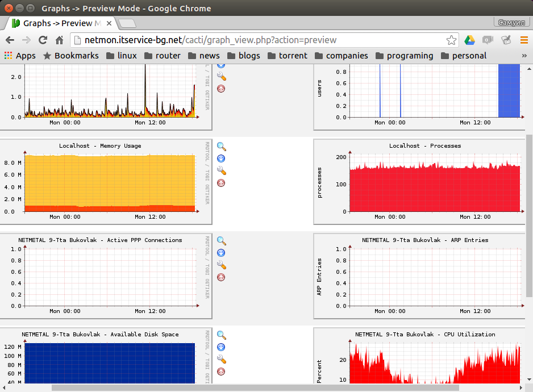The height and width of the screenshot is (392, 533).
Task: Download CSV for Active PPP Connections graph
Action: pos(221,253)
